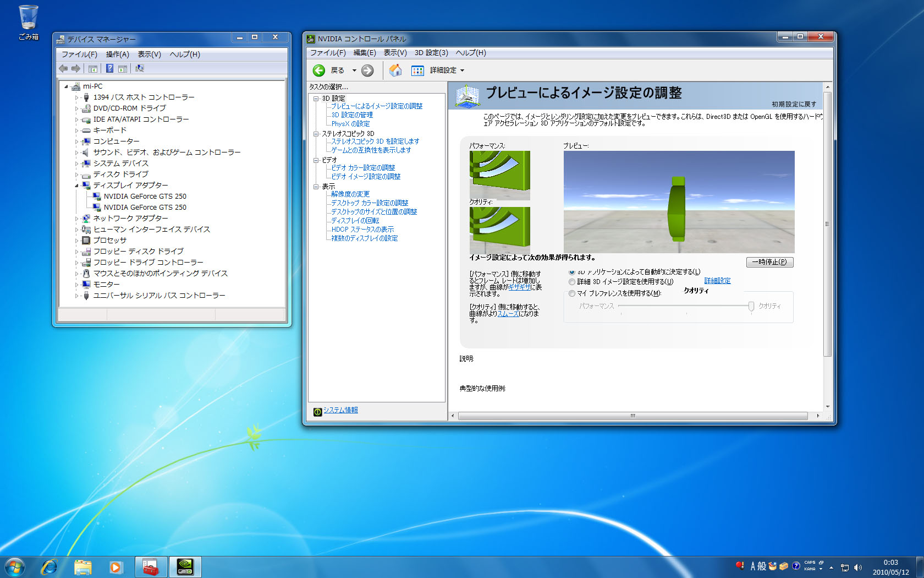Open PhysX の設定 in task tree
Viewport: 924px width, 578px height.
[x=350, y=124]
